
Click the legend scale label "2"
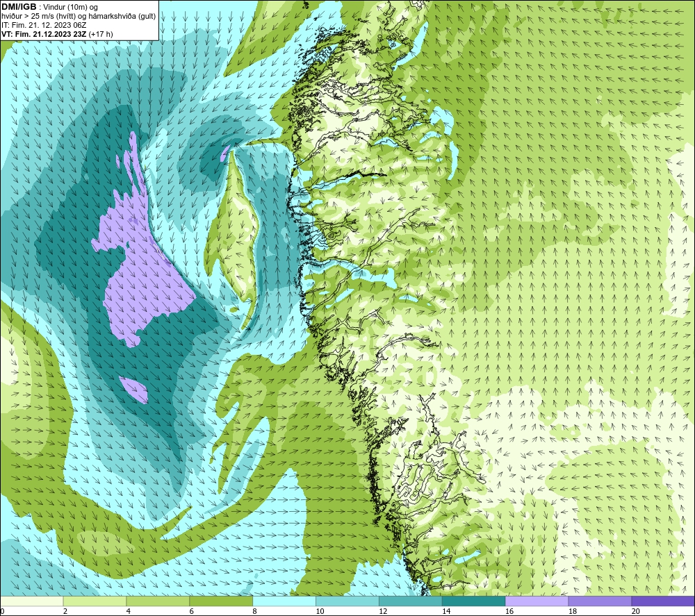[65, 612]
